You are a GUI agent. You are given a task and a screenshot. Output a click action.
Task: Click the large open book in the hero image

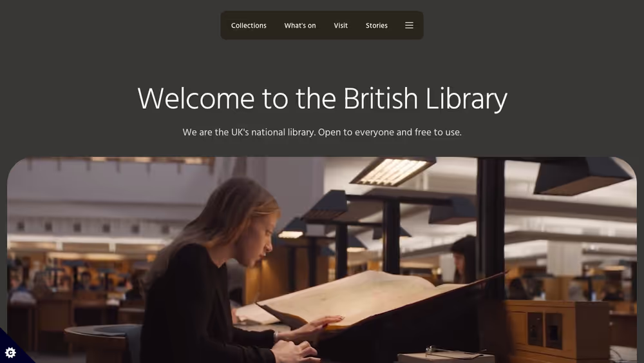[370, 298]
